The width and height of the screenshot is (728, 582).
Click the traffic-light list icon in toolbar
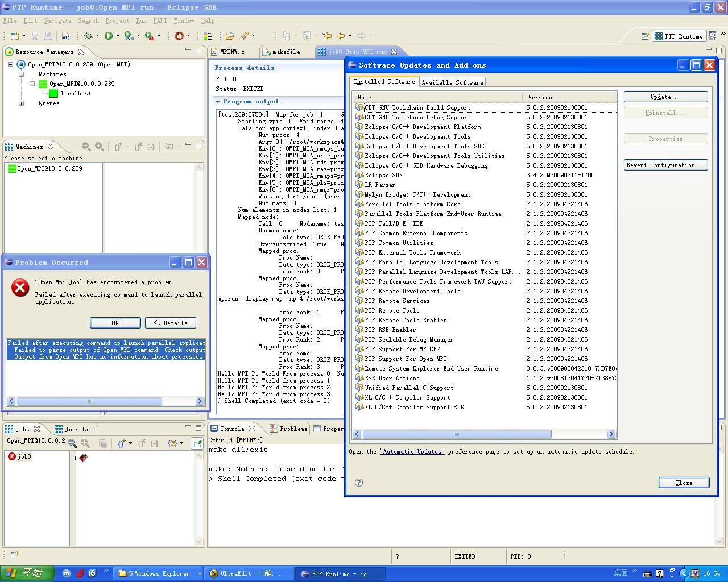[208, 36]
